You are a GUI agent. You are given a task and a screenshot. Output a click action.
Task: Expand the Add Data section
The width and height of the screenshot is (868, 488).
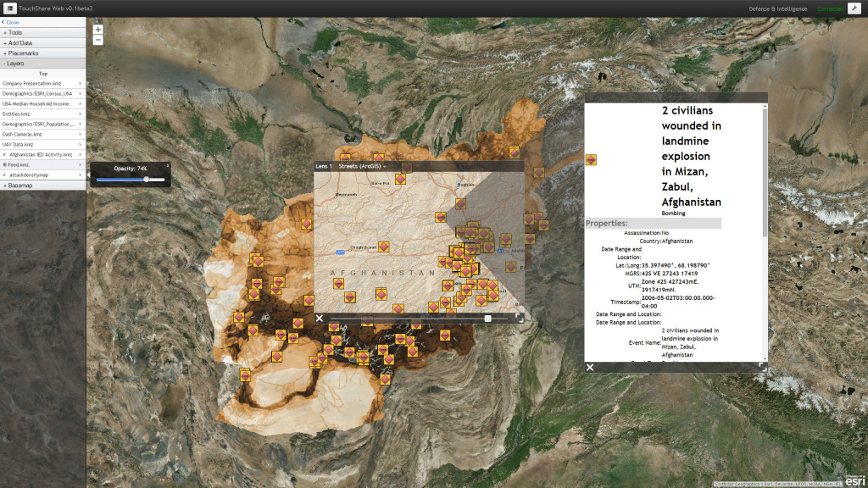[42, 43]
